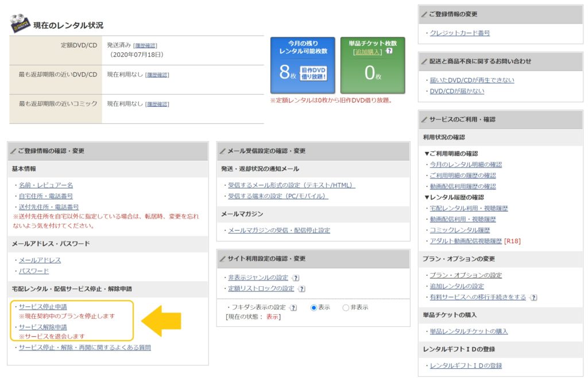
Task: Click the サービスのご利用・確認 section header
Action: 501,119
